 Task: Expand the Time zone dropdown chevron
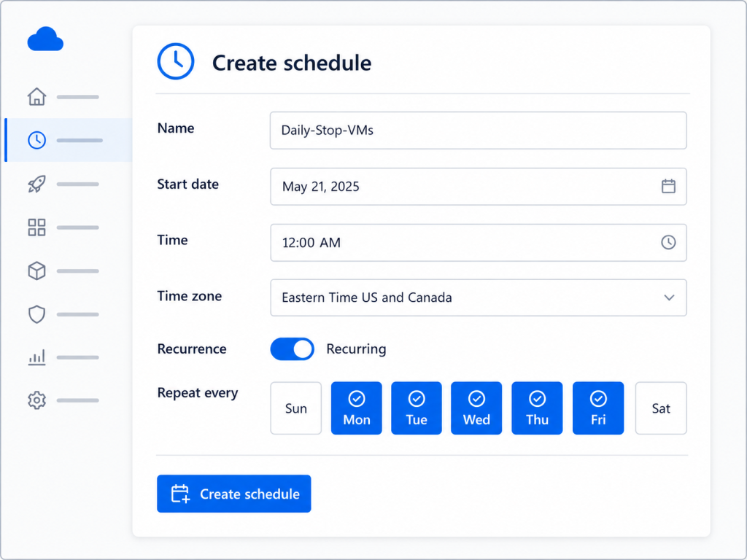point(669,297)
